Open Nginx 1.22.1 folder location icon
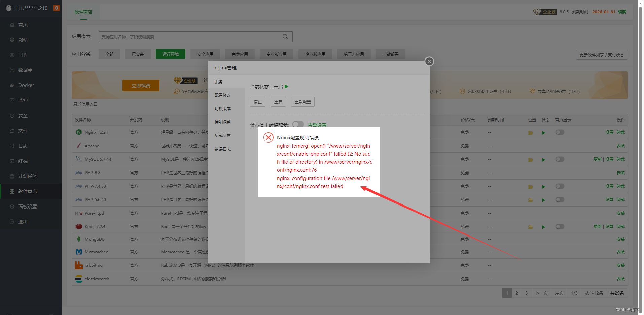This screenshot has height=315, width=644. pos(531,133)
